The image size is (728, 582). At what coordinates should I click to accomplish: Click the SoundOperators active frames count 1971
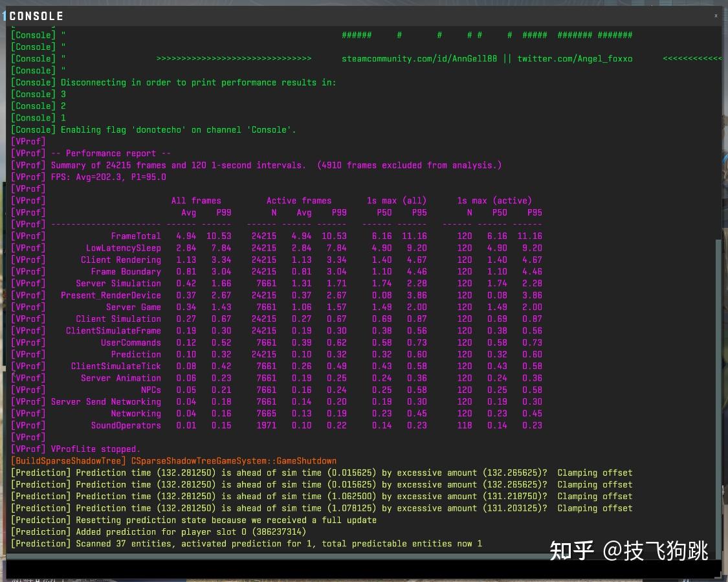[x=267, y=425]
